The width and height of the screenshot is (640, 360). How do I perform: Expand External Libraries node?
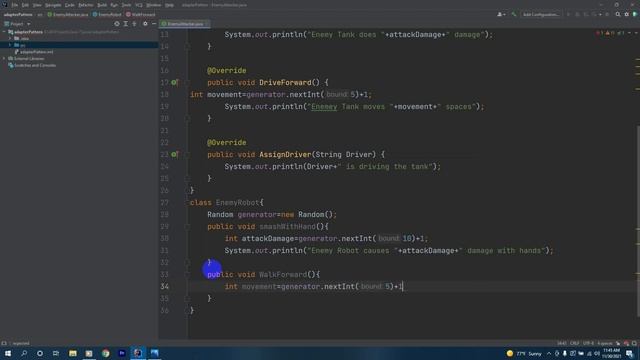[x=4, y=58]
